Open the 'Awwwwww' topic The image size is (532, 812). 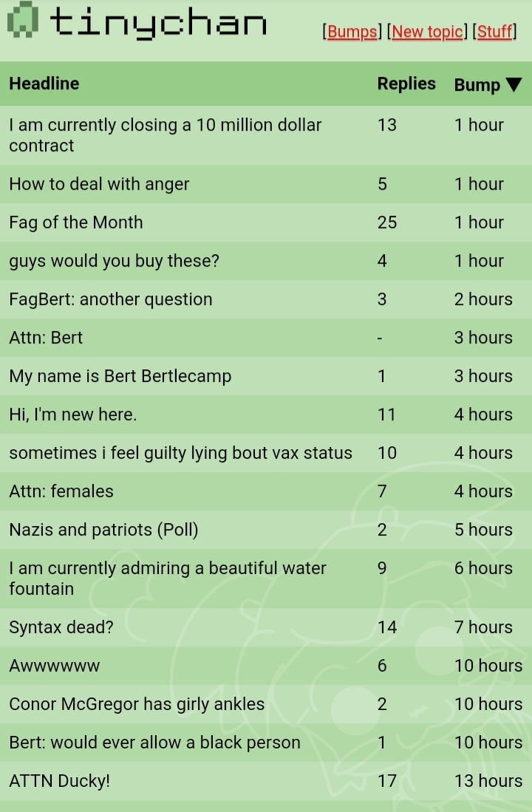click(54, 666)
